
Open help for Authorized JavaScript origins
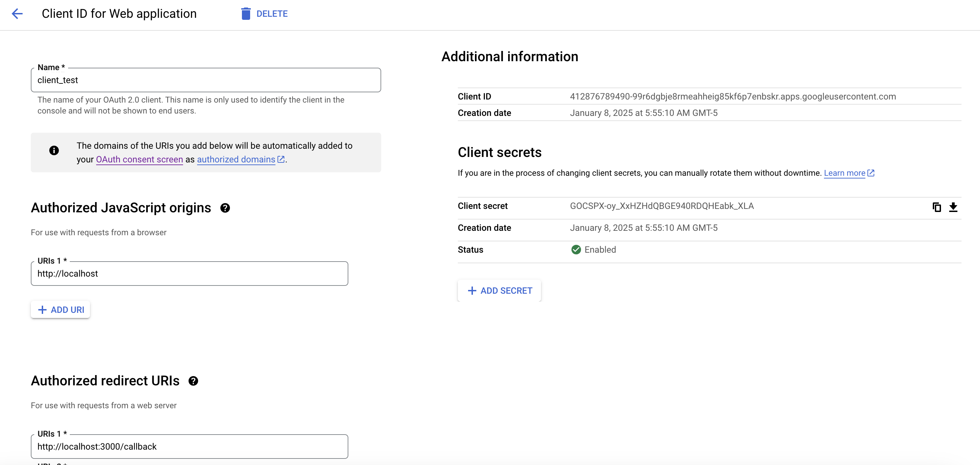click(225, 208)
